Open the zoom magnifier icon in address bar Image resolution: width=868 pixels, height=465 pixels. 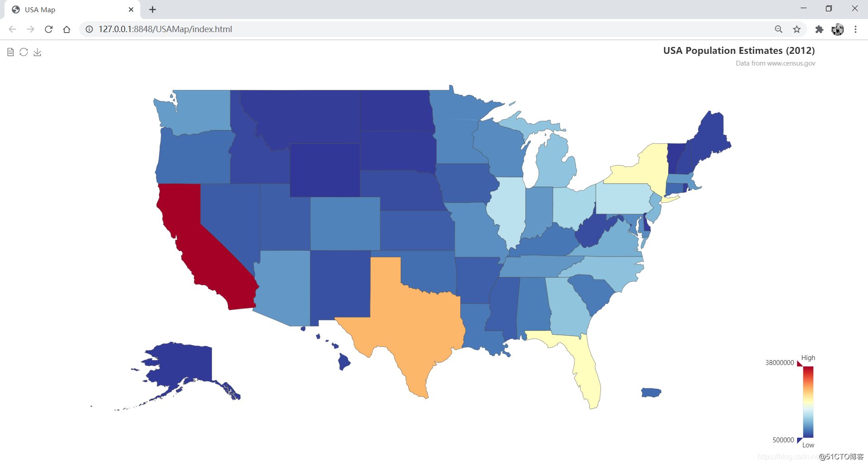[x=778, y=29]
